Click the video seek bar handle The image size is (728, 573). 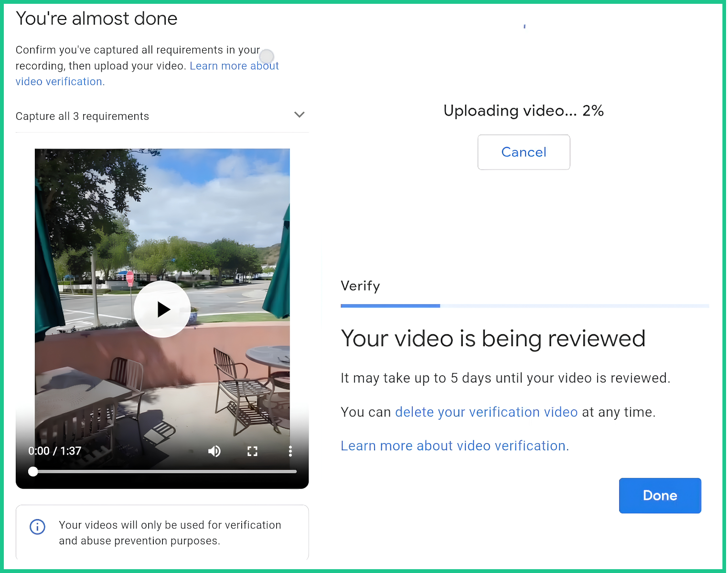tap(33, 471)
